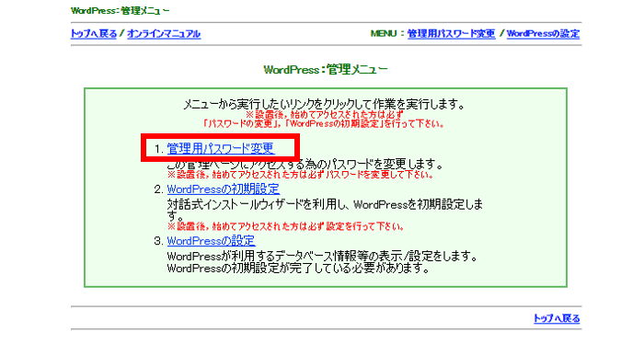Viewport: 644px width, 355px height.
Task: Open WordPressの設定 in the MENU bar
Action: tap(543, 34)
